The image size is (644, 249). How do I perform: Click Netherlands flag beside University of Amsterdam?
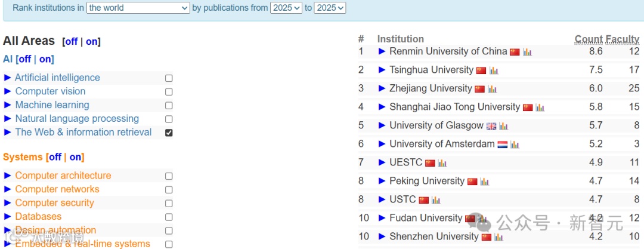[x=502, y=145]
